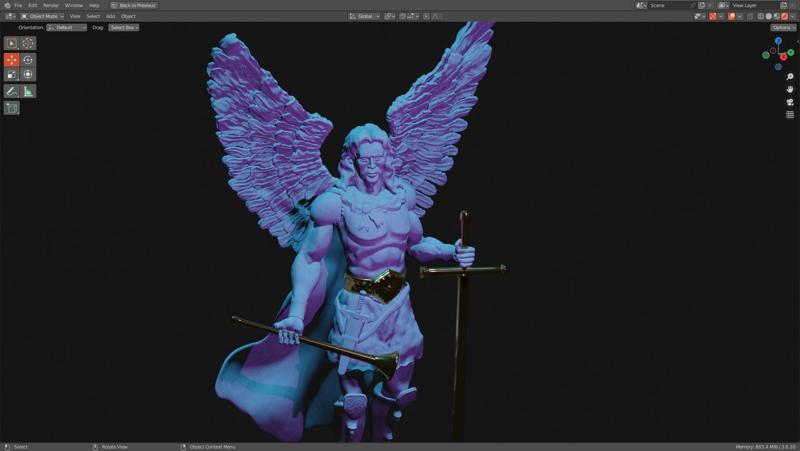Click the memory usage status text
This screenshot has width=800, height=451.
click(x=765, y=447)
